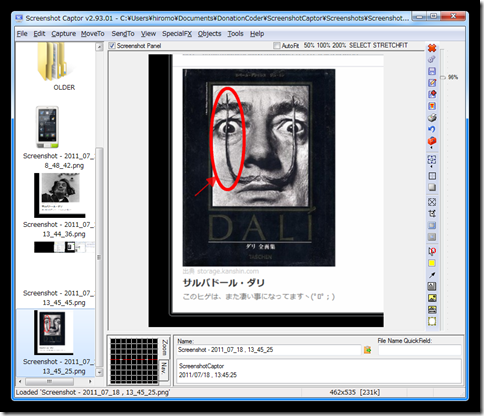Open the Capture menu
Screen dimensions: 484x416
63,34
